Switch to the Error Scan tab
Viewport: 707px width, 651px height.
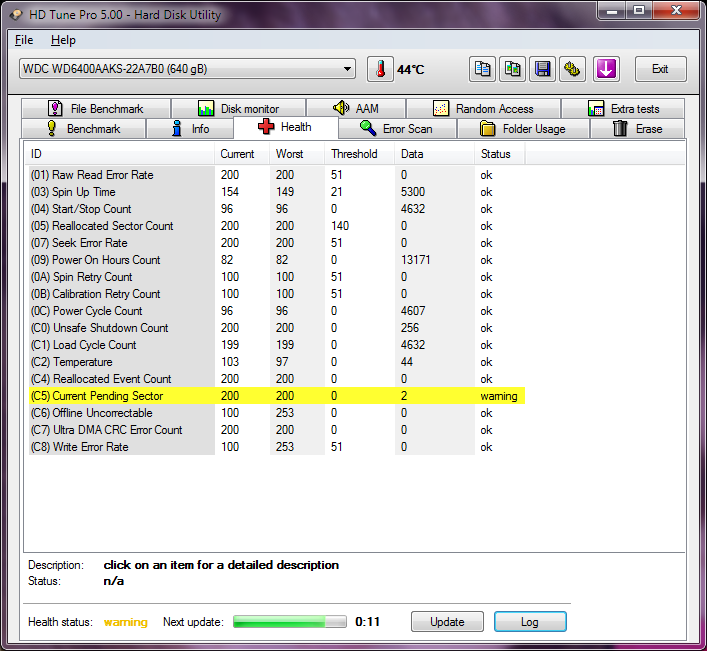(397, 128)
